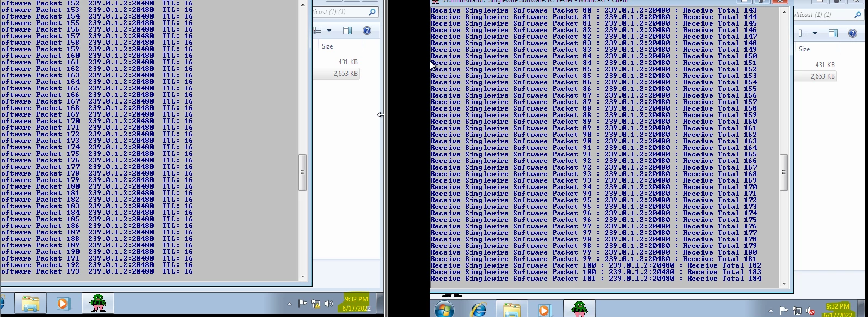Select Multicast tester app in left taskbar
The height and width of the screenshot is (320, 868).
click(98, 303)
